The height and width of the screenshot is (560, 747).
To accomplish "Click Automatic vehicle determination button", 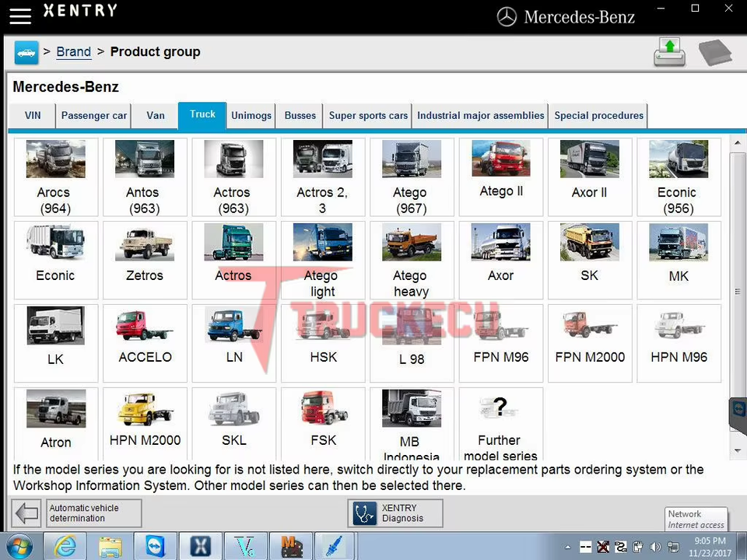I will pos(94,513).
